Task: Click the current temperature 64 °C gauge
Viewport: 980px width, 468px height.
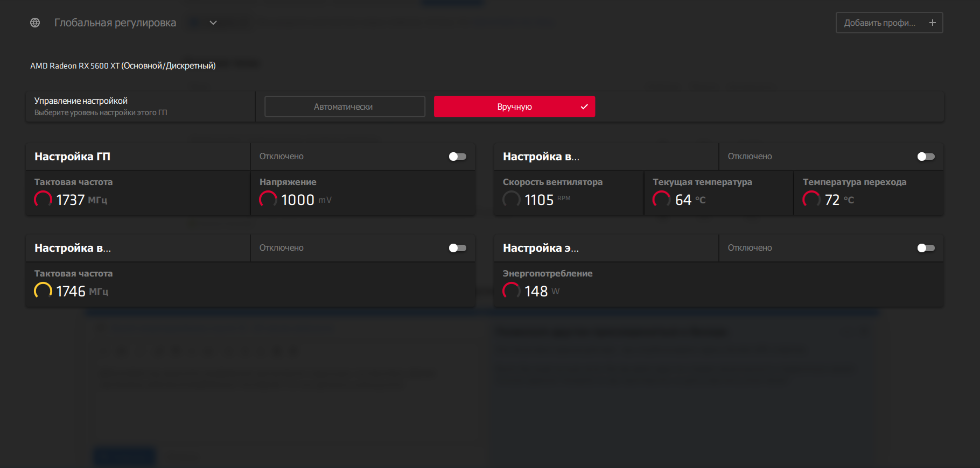Action: coord(661,200)
